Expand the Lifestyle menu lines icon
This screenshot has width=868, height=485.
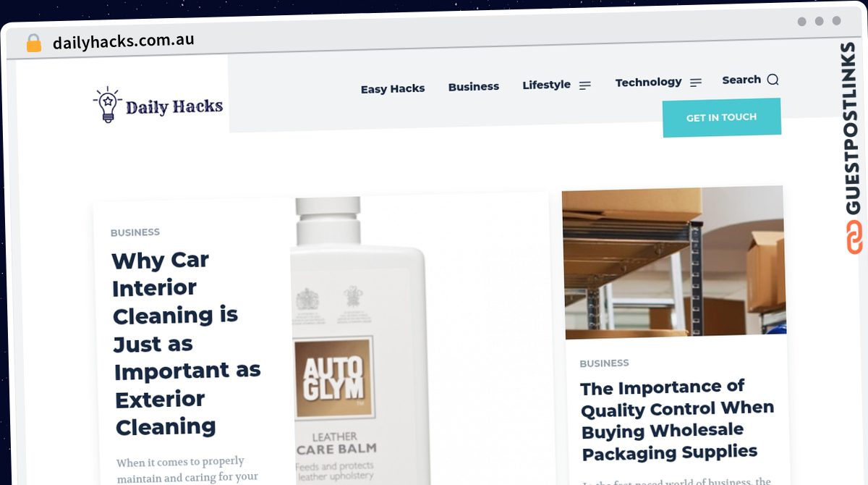[585, 85]
